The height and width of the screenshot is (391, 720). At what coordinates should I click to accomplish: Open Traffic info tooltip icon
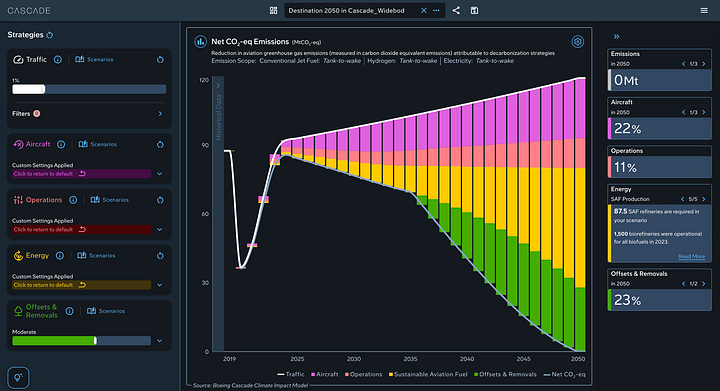(58, 59)
